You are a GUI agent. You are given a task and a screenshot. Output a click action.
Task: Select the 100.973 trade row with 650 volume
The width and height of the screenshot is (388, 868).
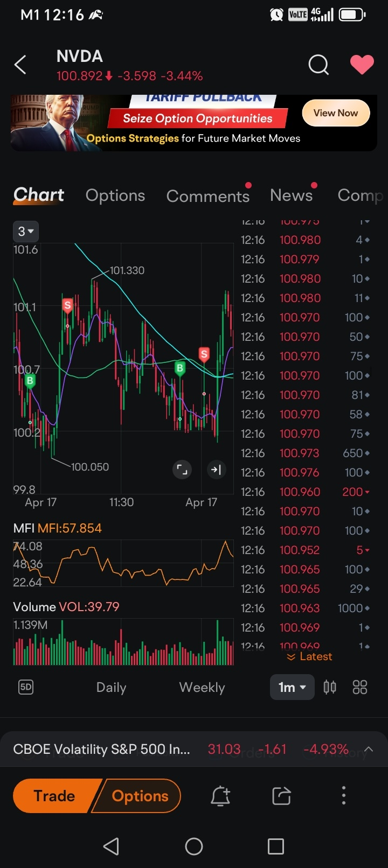[306, 453]
